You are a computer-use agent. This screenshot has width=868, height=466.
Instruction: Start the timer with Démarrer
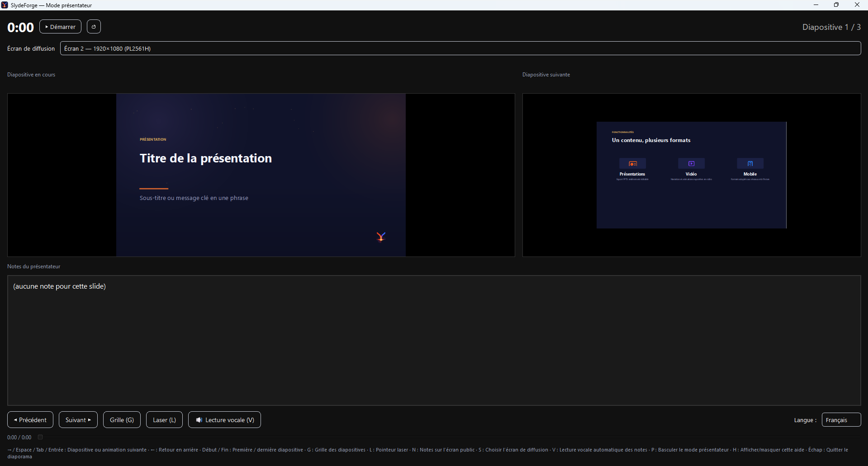[60, 27]
